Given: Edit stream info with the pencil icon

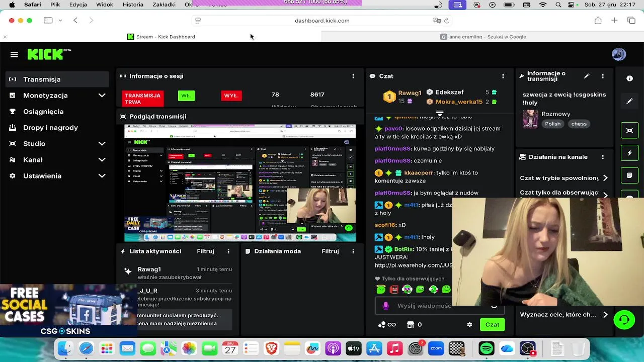Looking at the screenshot, I should (x=587, y=76).
